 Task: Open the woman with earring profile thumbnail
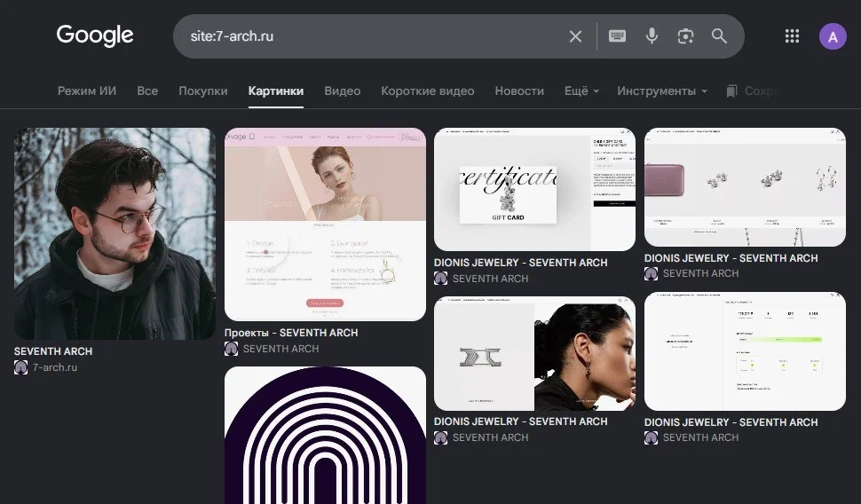[535, 353]
